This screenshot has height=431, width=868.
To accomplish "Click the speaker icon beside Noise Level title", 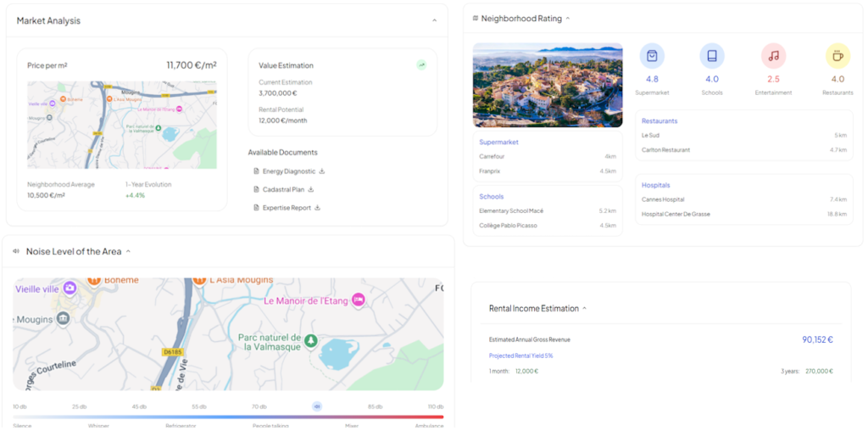I will [x=15, y=251].
